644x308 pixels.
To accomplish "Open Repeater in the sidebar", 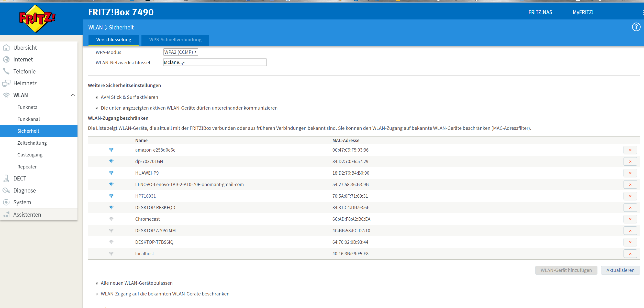I will pyautogui.click(x=27, y=167).
